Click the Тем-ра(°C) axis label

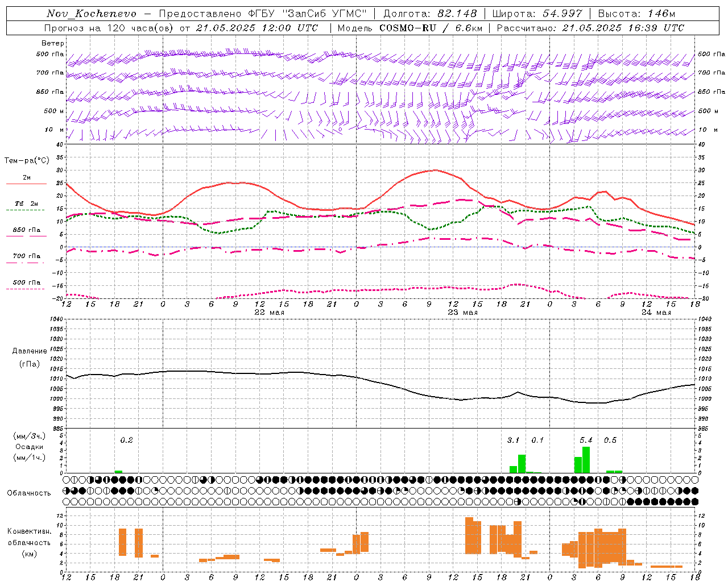(x=27, y=161)
